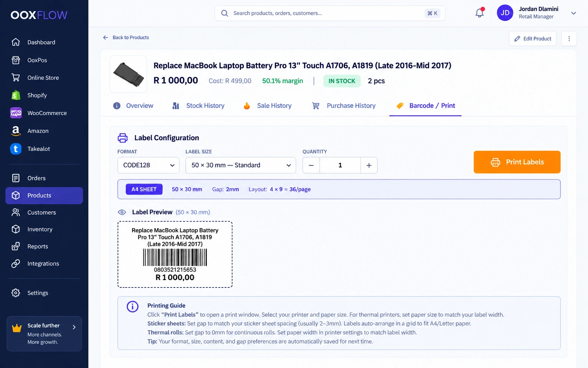Open the Integrations link icon
Viewport: 588px width, 368px height.
(16, 263)
